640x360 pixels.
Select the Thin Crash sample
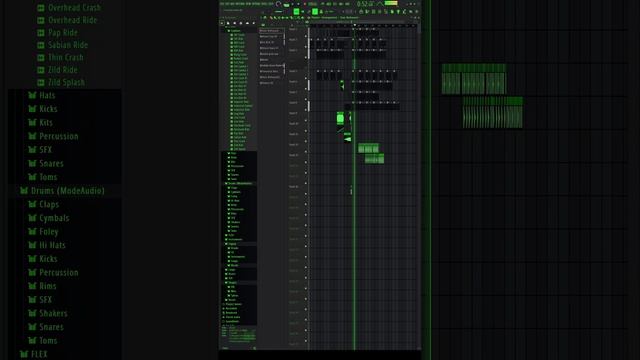[x=66, y=58]
